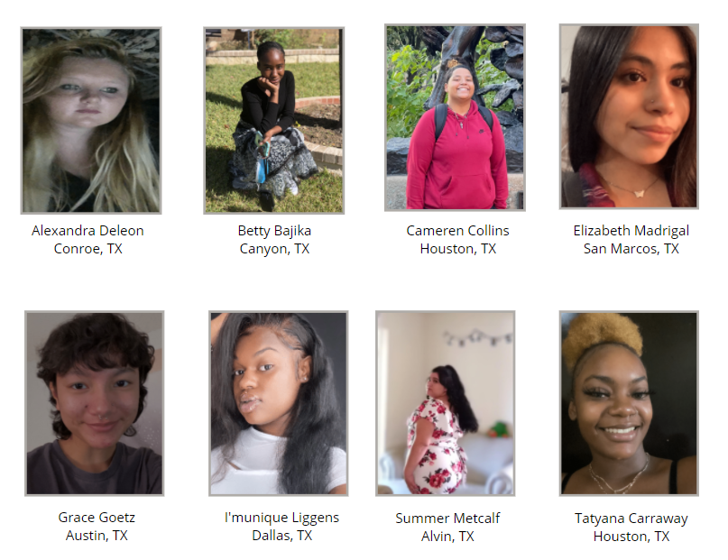Click I'munique Liggens' portrait image
Screen dimensions: 728x560
coord(279,403)
